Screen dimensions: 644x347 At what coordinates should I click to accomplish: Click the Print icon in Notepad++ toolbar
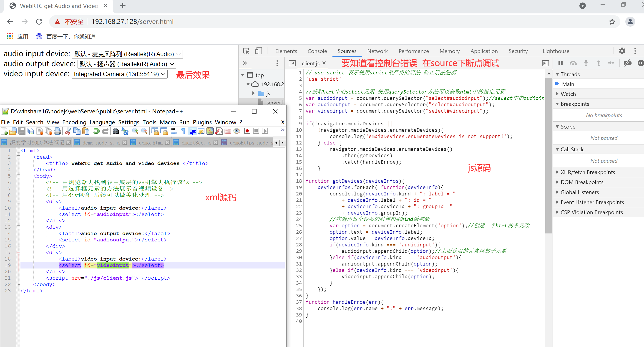point(58,131)
